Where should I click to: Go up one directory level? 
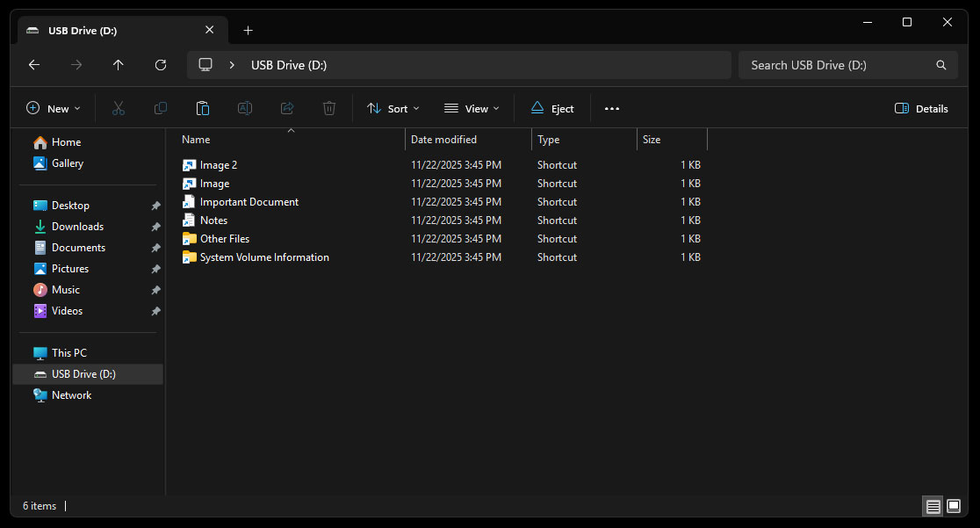point(119,65)
